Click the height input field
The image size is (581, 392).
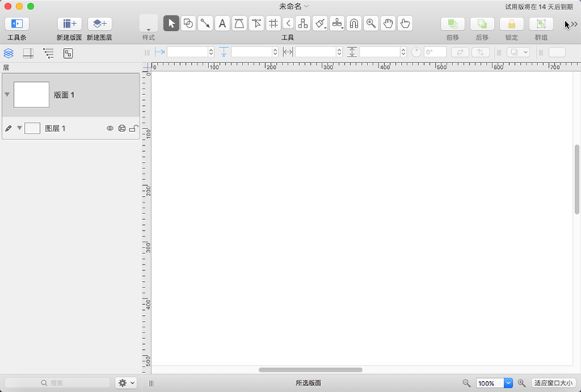click(x=380, y=52)
